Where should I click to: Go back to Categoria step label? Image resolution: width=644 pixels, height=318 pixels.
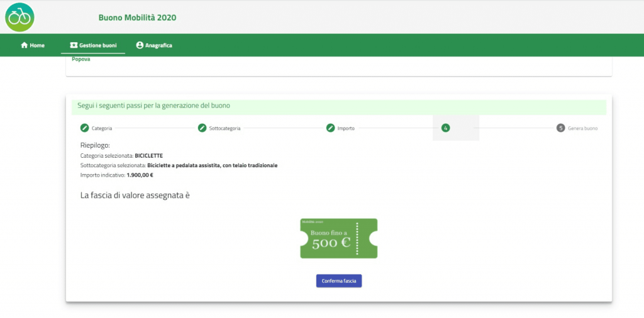pos(102,128)
